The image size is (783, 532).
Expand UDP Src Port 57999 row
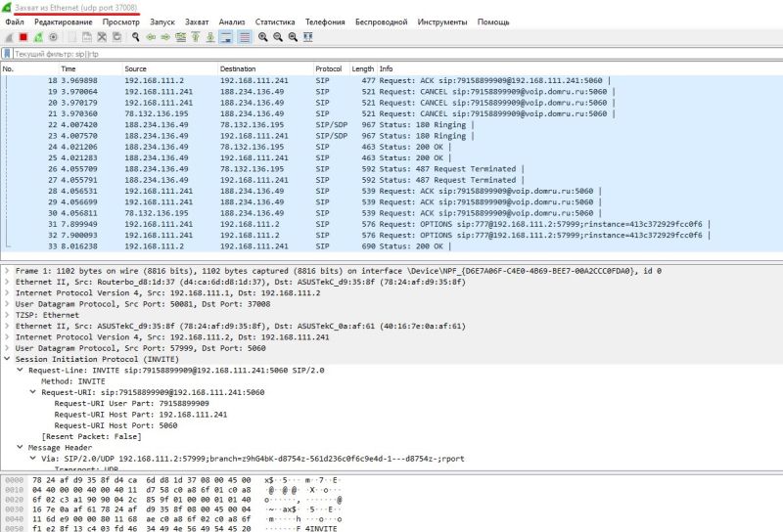(x=7, y=348)
